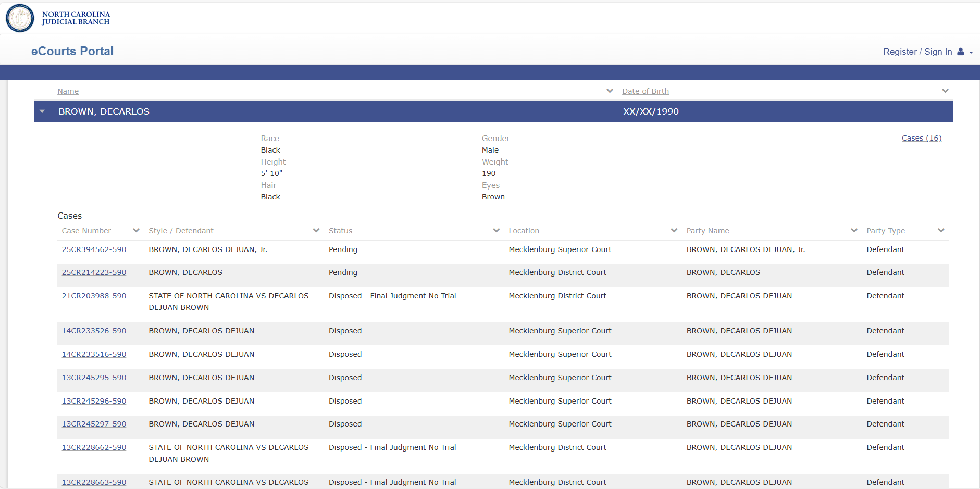Open the eCourts Portal home title
The width and height of the screenshot is (980, 489).
pyautogui.click(x=72, y=51)
